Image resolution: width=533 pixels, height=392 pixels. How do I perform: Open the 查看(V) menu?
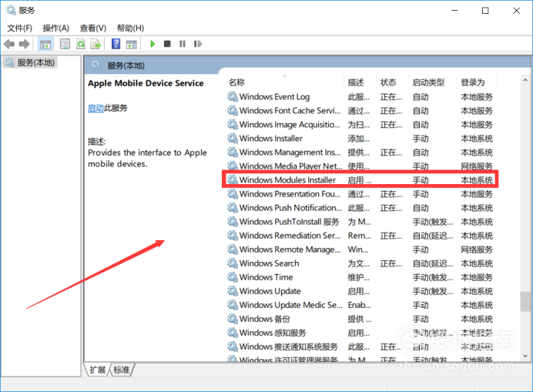(93, 28)
